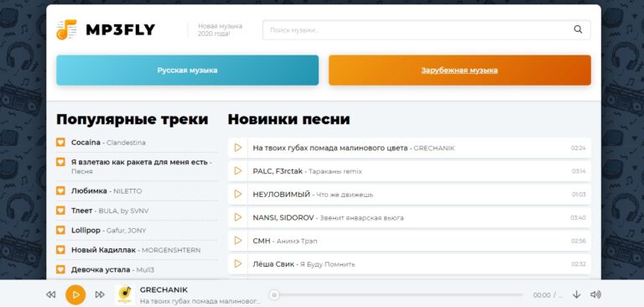The width and height of the screenshot is (644, 307).
Task: Open Что же движешь song title
Action: [x=345, y=195]
